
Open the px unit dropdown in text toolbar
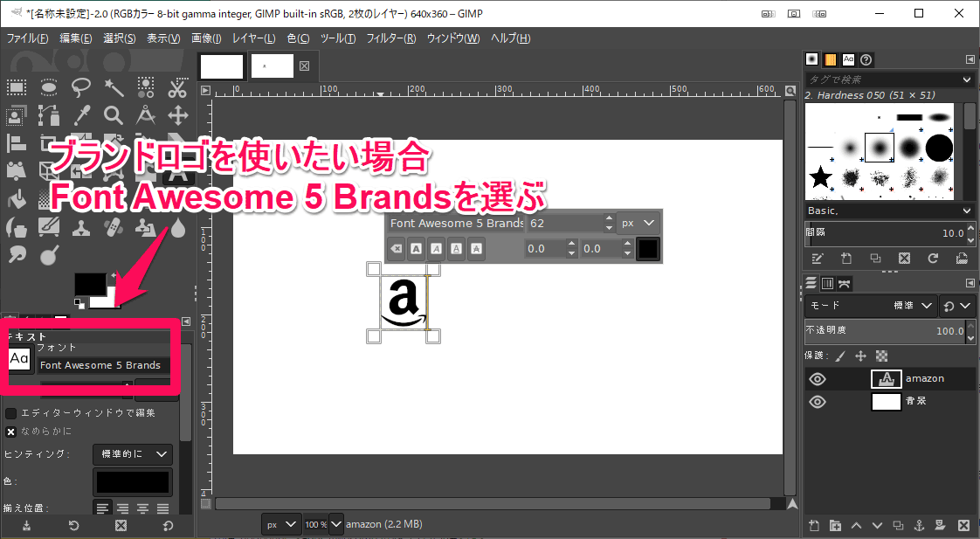[638, 224]
